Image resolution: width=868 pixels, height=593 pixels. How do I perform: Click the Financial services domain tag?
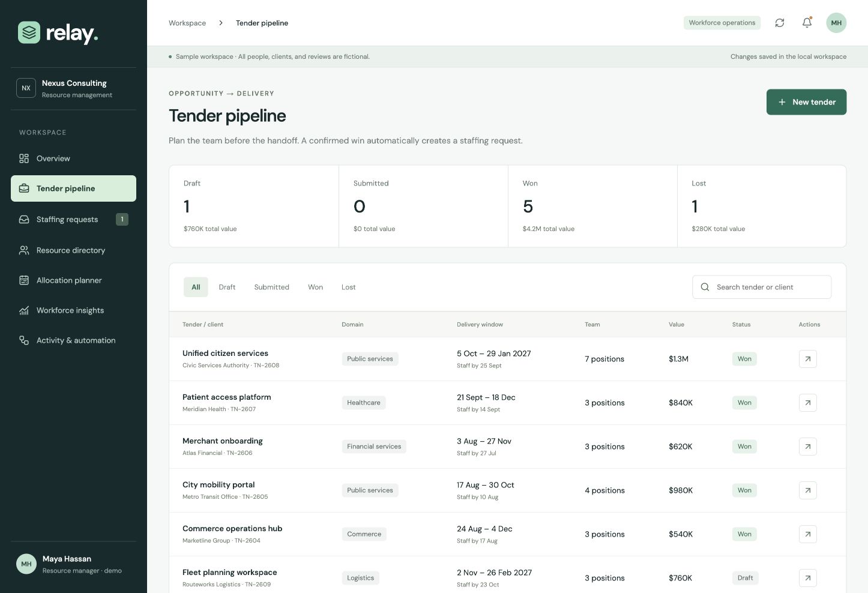tap(374, 447)
